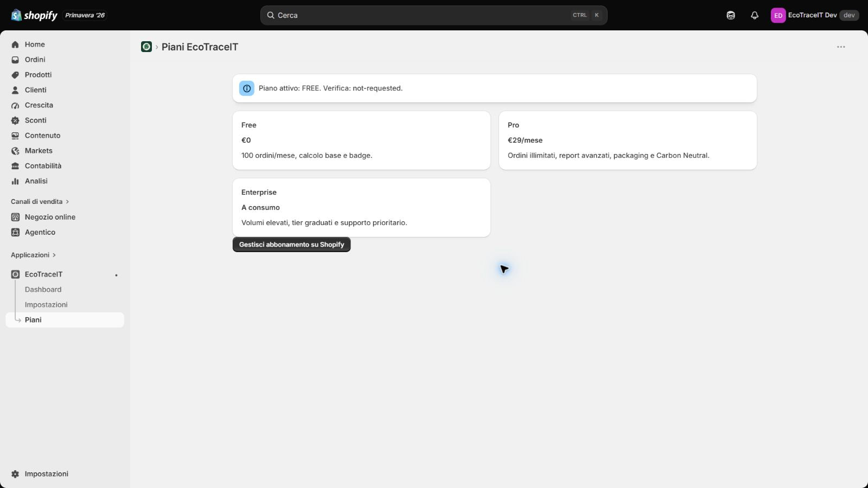
Task: Click the Piano attivo: FREE banner text
Action: coord(330,88)
